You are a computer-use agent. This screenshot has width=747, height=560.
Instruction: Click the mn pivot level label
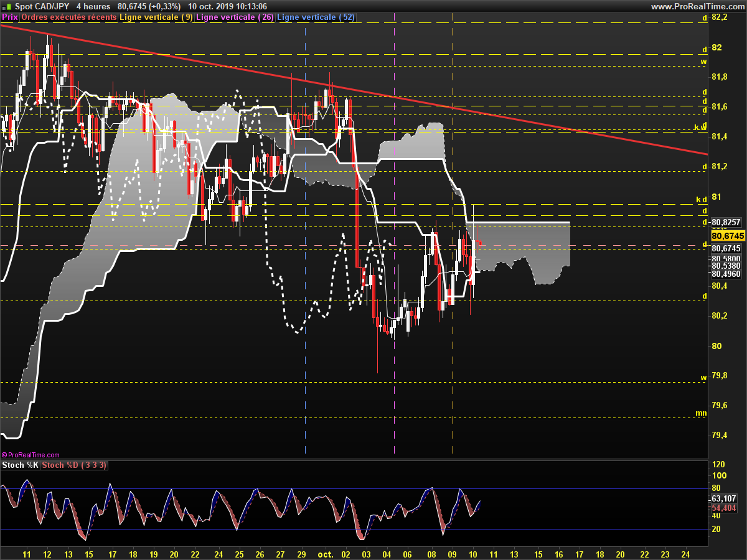(701, 413)
